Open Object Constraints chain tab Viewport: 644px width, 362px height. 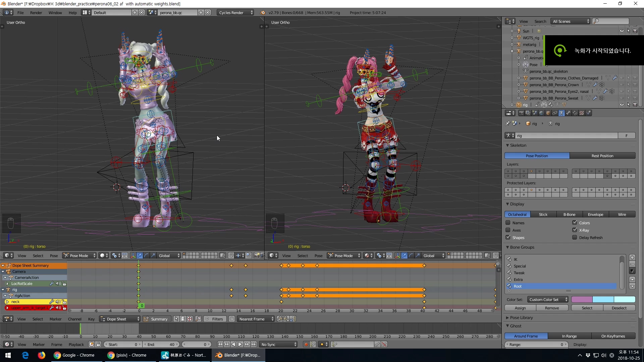(x=555, y=113)
